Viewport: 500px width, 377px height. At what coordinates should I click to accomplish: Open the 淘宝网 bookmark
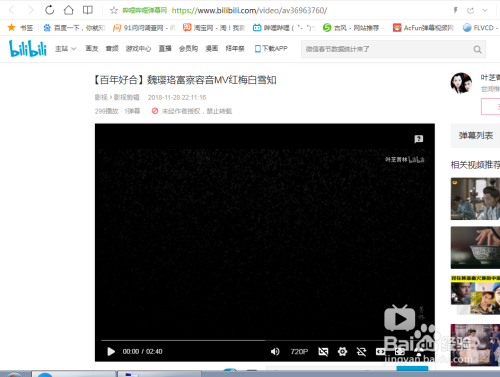coord(214,28)
